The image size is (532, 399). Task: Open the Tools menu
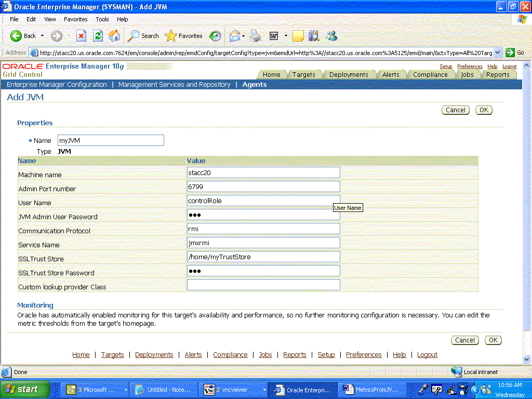pyautogui.click(x=102, y=19)
